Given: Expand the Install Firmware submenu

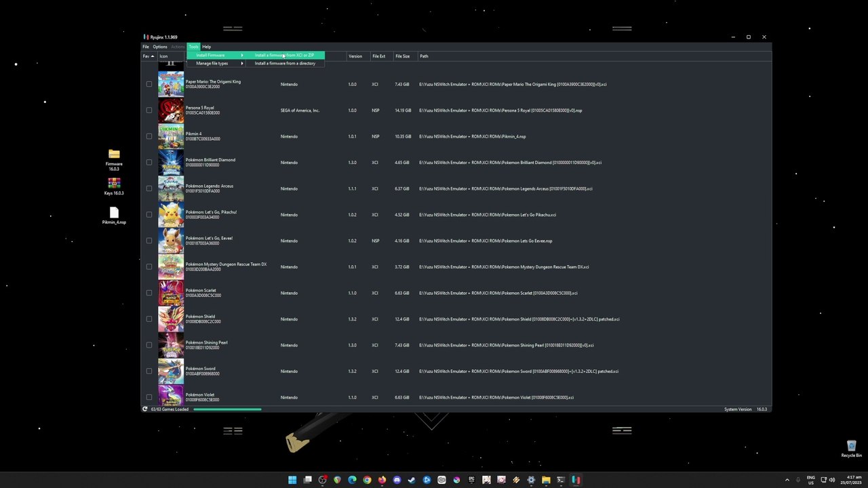Looking at the screenshot, I should point(216,55).
